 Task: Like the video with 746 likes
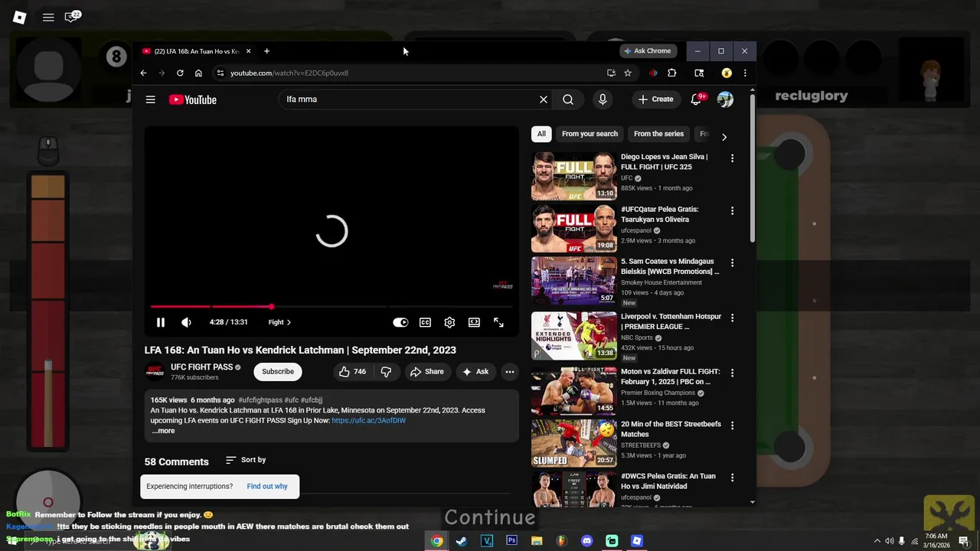(x=352, y=371)
